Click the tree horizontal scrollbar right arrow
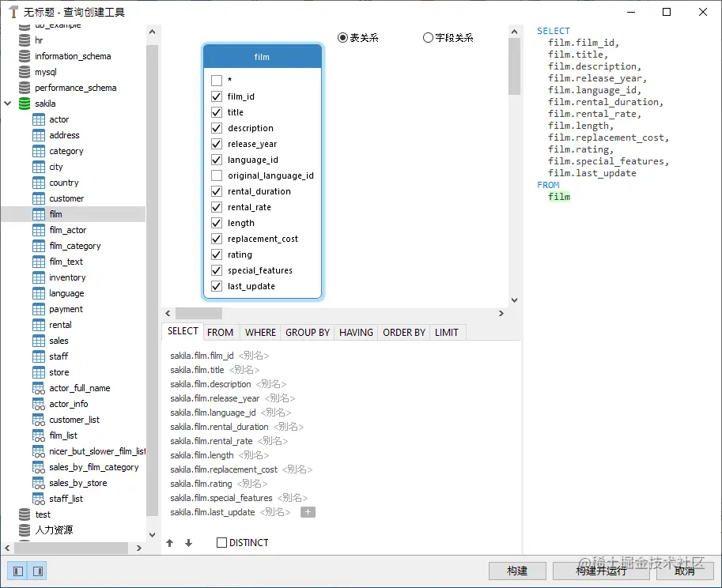 pyautogui.click(x=138, y=548)
